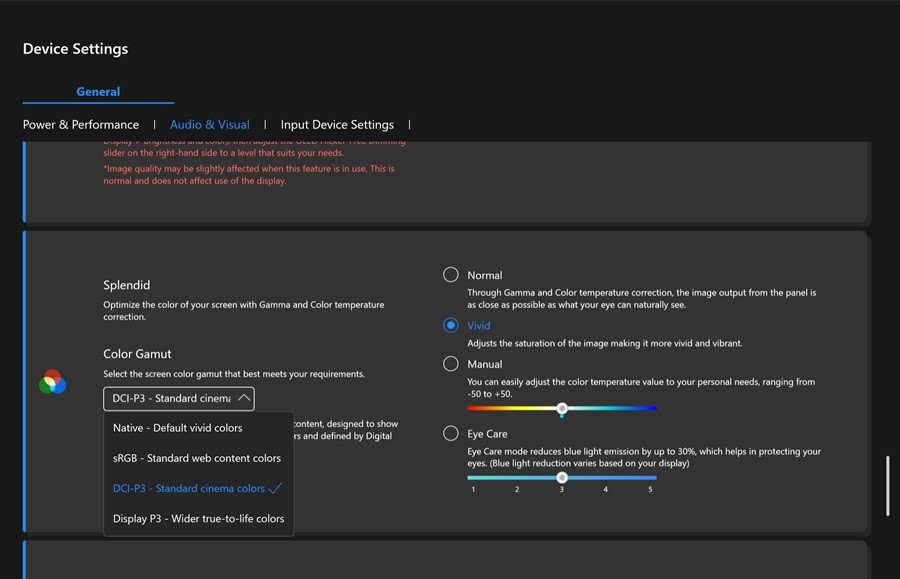The height and width of the screenshot is (579, 900).
Task: Pick Display P3 - Wider true-to-life colors
Action: [x=198, y=518]
